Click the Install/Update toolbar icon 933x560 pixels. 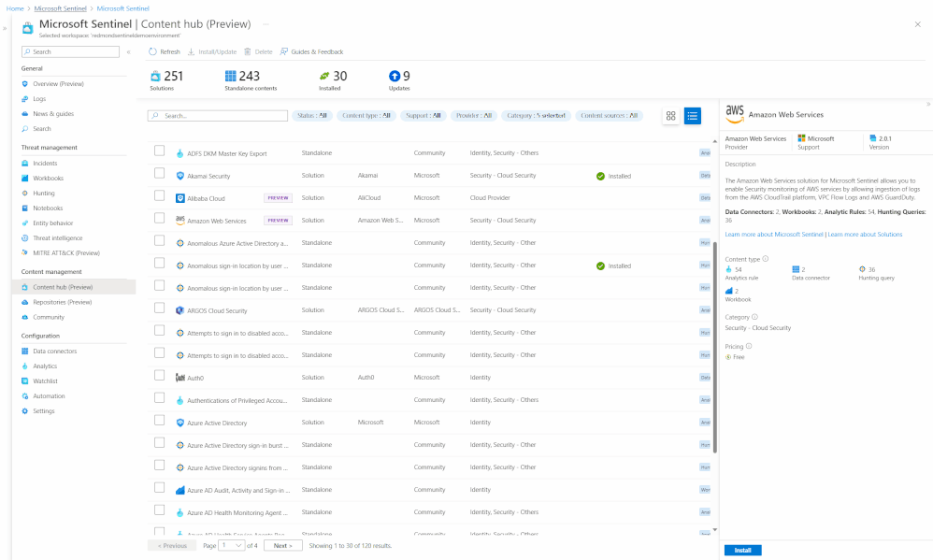coord(191,51)
